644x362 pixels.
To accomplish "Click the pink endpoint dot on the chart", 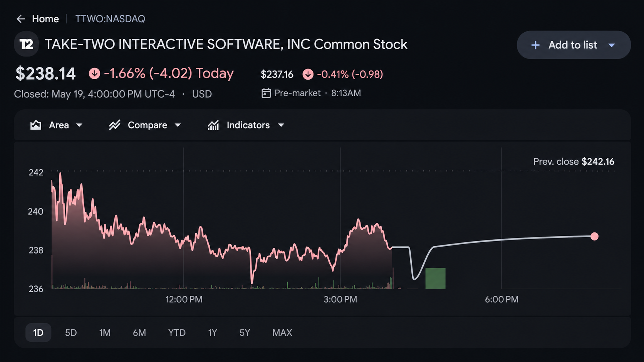I will [x=595, y=236].
